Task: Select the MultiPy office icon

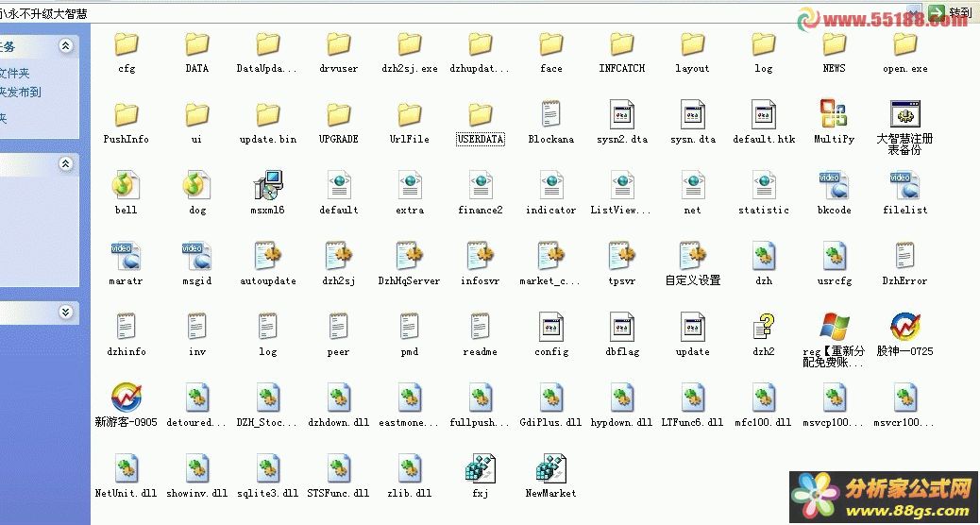Action: (x=834, y=115)
